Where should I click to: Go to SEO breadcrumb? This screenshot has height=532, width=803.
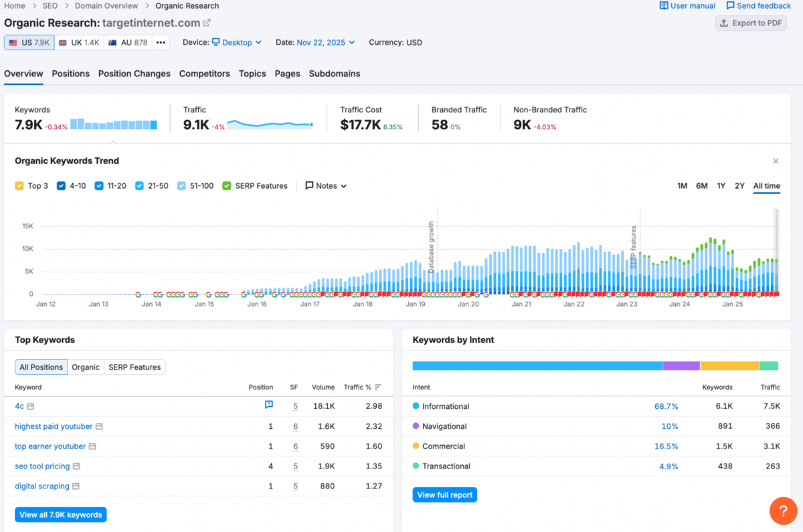pos(50,5)
